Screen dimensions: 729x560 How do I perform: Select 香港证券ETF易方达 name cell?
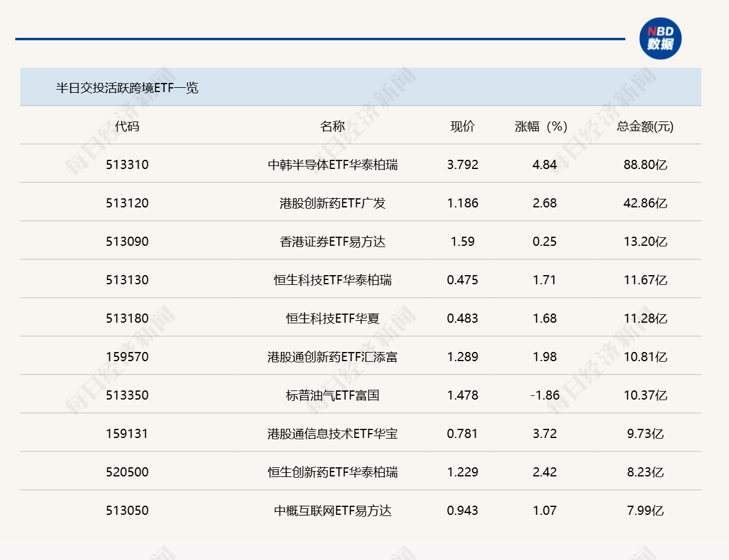coord(332,242)
